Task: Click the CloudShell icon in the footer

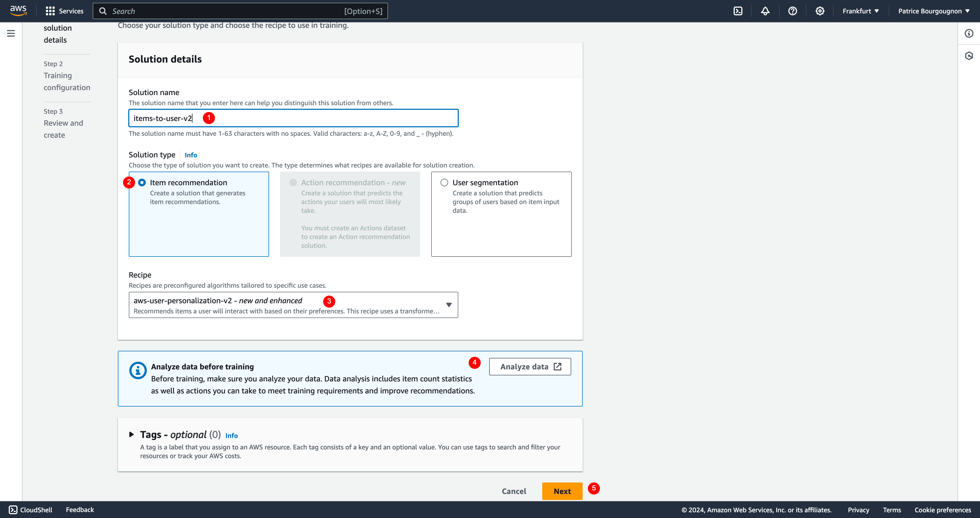Action: coord(13,510)
